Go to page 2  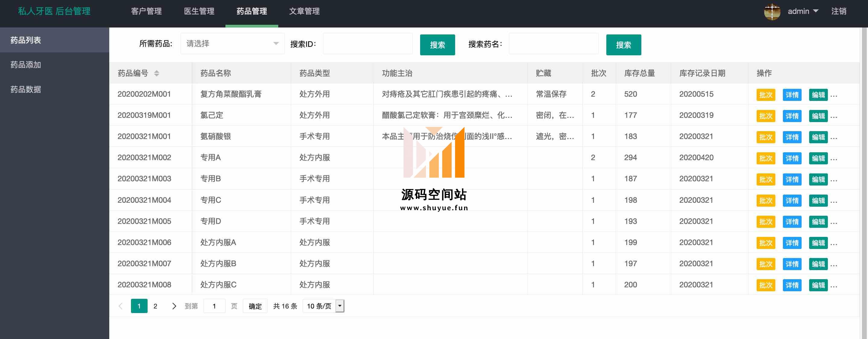[x=155, y=306]
